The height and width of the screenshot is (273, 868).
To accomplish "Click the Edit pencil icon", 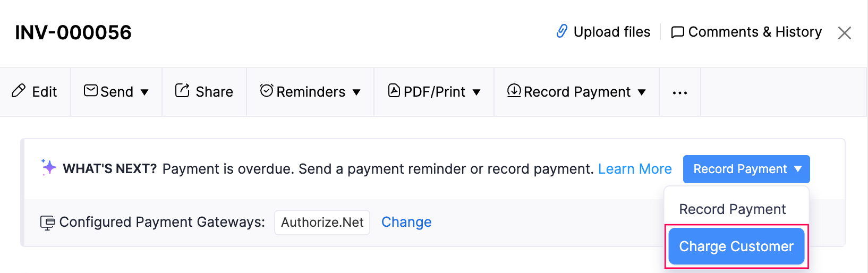I will point(19,91).
